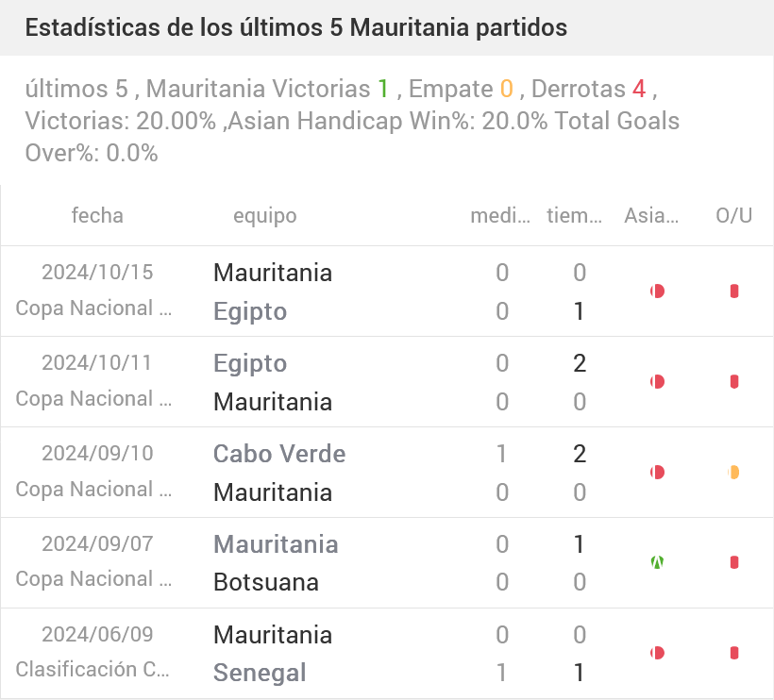Click orange O/U icon for Cabo Verde match
Image resolution: width=774 pixels, height=700 pixels.
pos(734,473)
